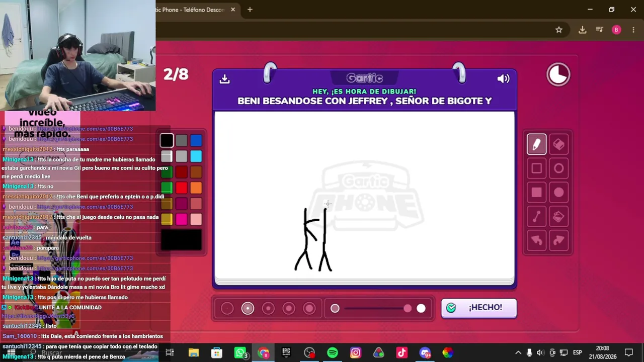Adjust the brush opacity slider handle
The height and width of the screenshot is (362, 644).
pyautogui.click(x=408, y=308)
